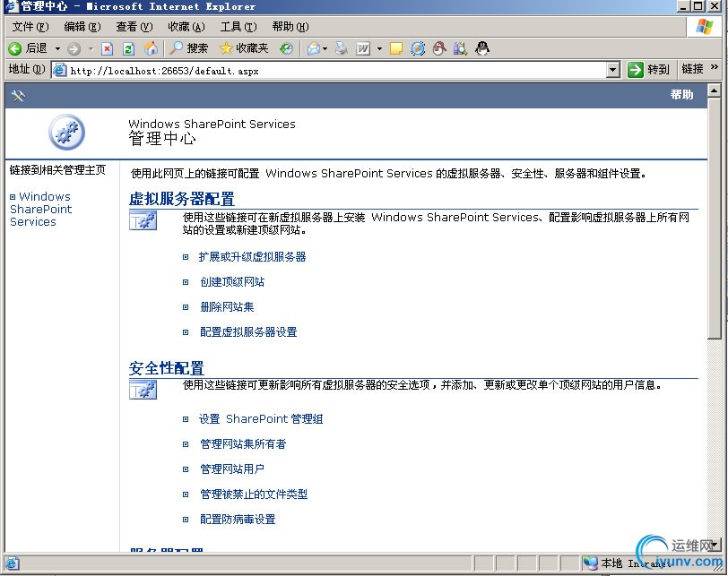Viewport: 728px width, 576px height.
Task: Click the Mail envelope toolbar icon
Action: [314, 48]
